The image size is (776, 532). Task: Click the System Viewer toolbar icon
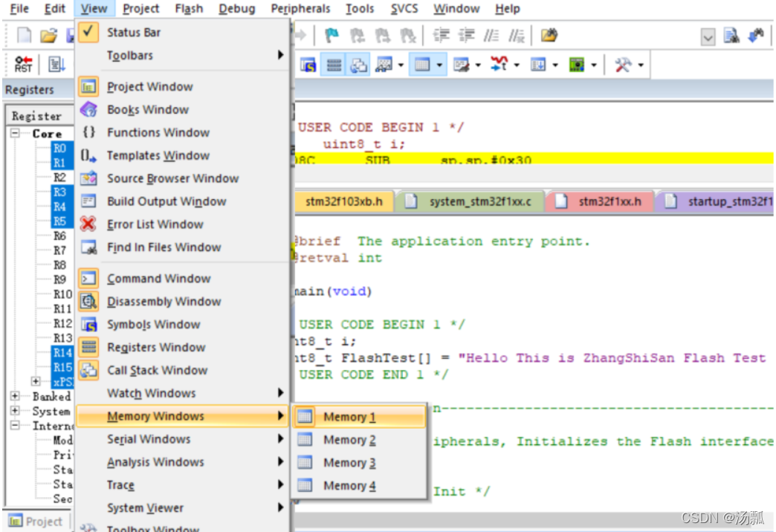577,65
